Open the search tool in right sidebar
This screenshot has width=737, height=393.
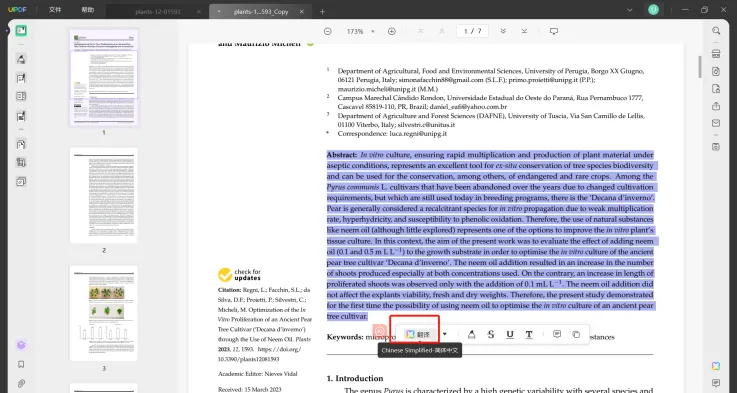pyautogui.click(x=716, y=31)
